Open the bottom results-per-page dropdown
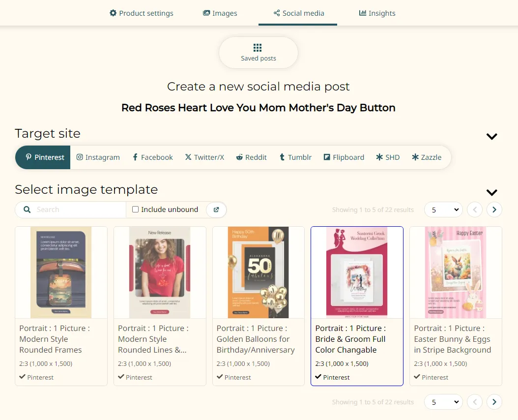This screenshot has height=420, width=518. point(443,402)
